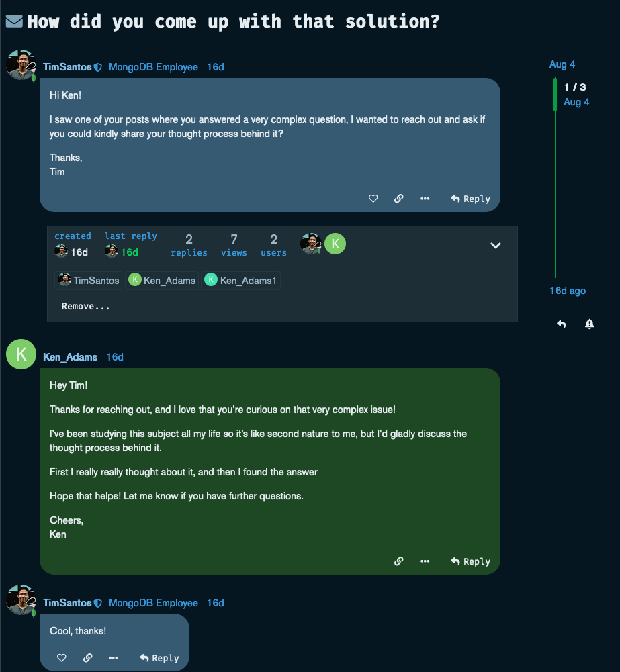The height and width of the screenshot is (672, 620).
Task: Copy link icon on Ken_Adams' reply
Action: pyautogui.click(x=398, y=561)
